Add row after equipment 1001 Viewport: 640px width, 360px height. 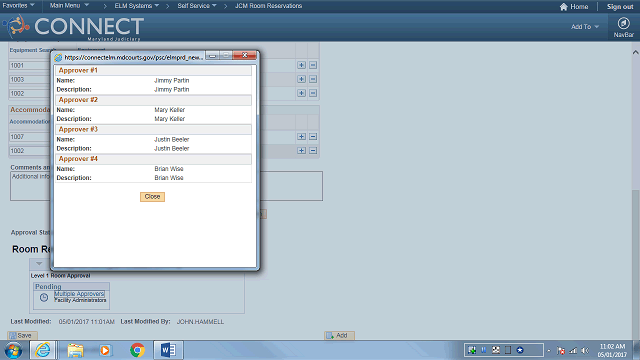(301, 65)
